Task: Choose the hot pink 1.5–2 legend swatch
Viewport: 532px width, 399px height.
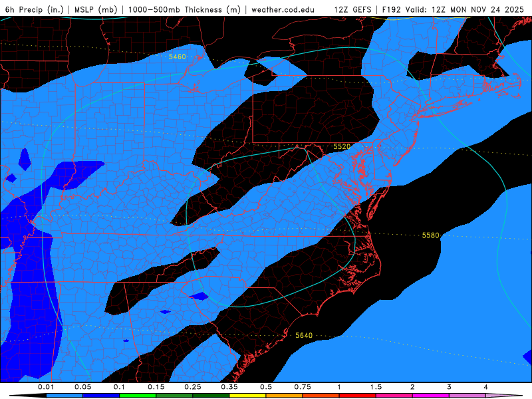Action: point(394,396)
